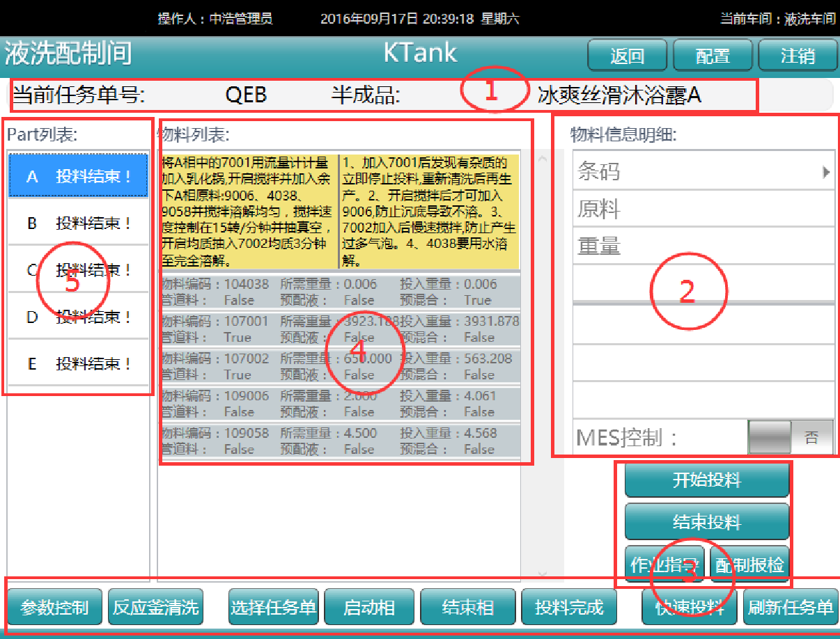Select Part A in Part列表
840x639 pixels.
[x=78, y=177]
